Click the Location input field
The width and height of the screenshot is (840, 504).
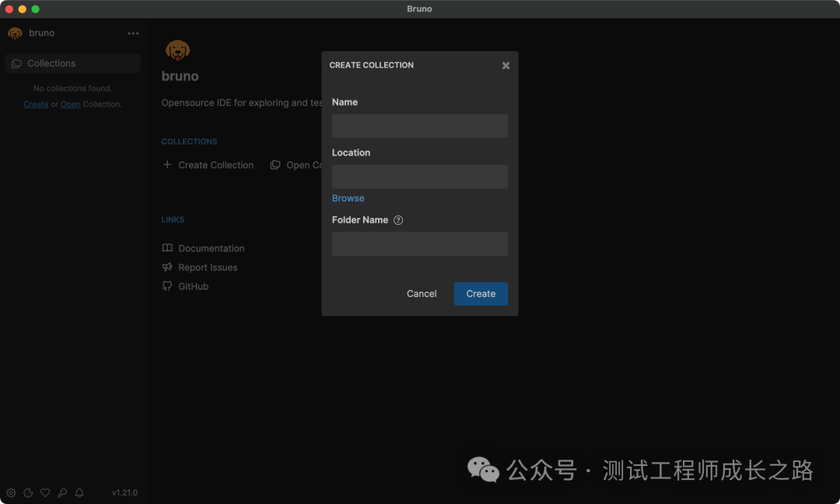pos(419,177)
